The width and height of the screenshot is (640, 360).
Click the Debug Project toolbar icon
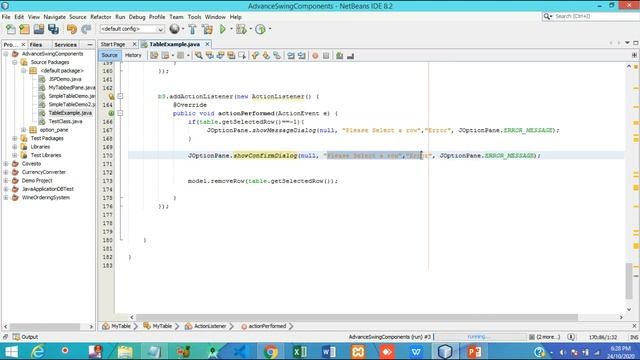(241, 29)
